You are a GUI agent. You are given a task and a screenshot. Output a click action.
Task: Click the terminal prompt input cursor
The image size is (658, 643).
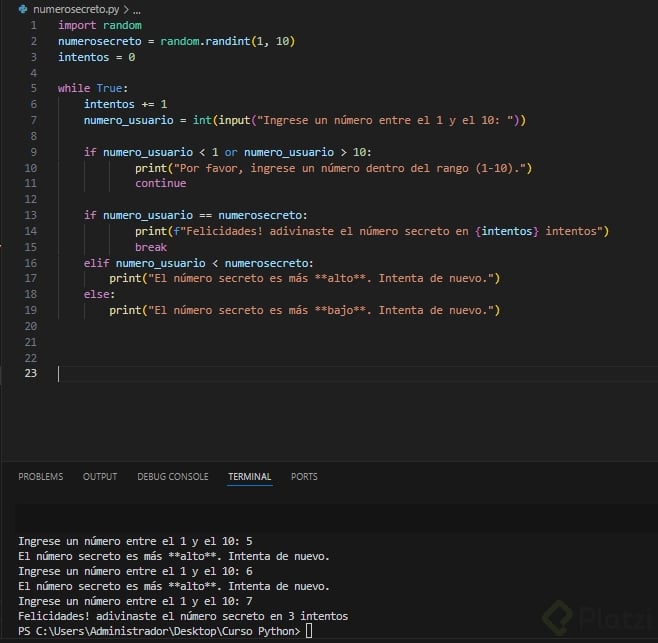309,630
